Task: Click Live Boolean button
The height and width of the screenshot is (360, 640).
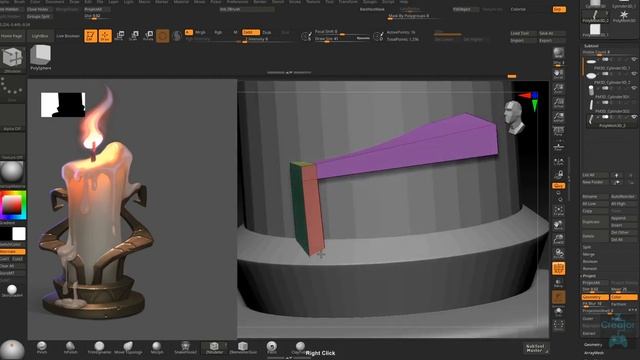Action: pyautogui.click(x=68, y=36)
